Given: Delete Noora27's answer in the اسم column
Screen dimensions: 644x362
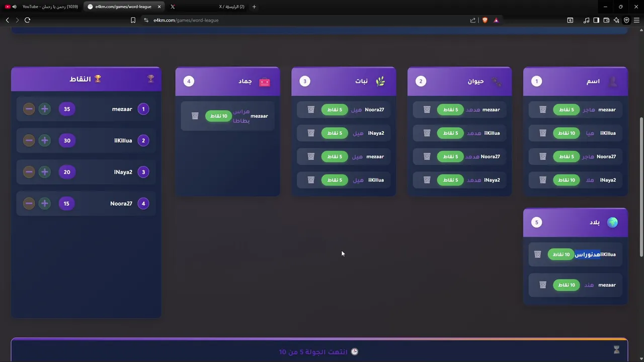Looking at the screenshot, I should point(543,156).
